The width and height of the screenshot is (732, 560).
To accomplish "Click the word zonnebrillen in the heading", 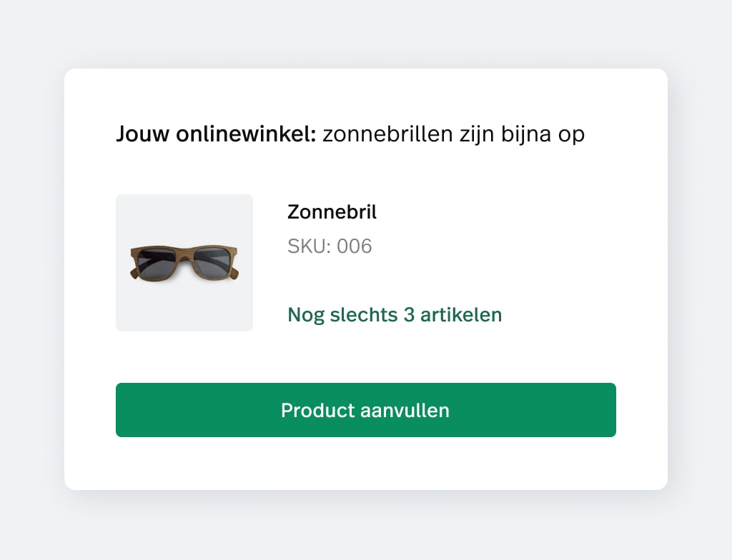I will 387,134.
